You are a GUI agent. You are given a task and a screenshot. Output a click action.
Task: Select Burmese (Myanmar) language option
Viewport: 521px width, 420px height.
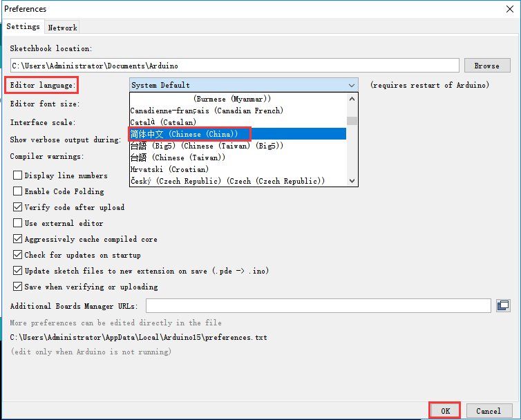point(238,99)
